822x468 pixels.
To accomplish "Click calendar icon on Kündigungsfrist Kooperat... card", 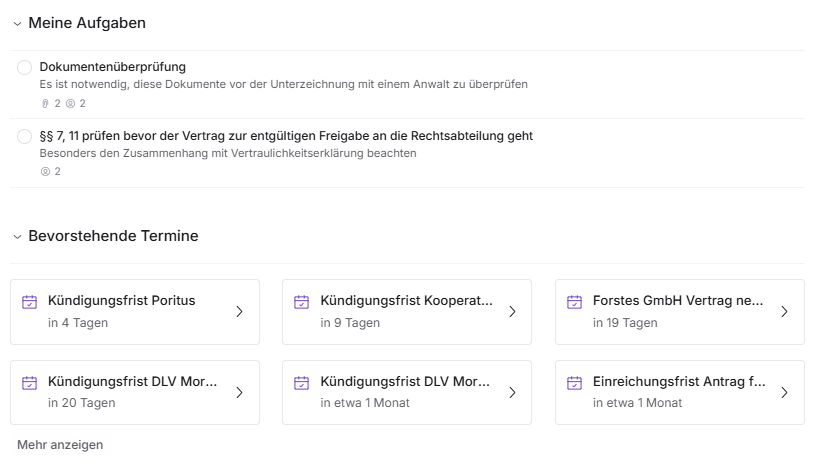I will (x=302, y=302).
